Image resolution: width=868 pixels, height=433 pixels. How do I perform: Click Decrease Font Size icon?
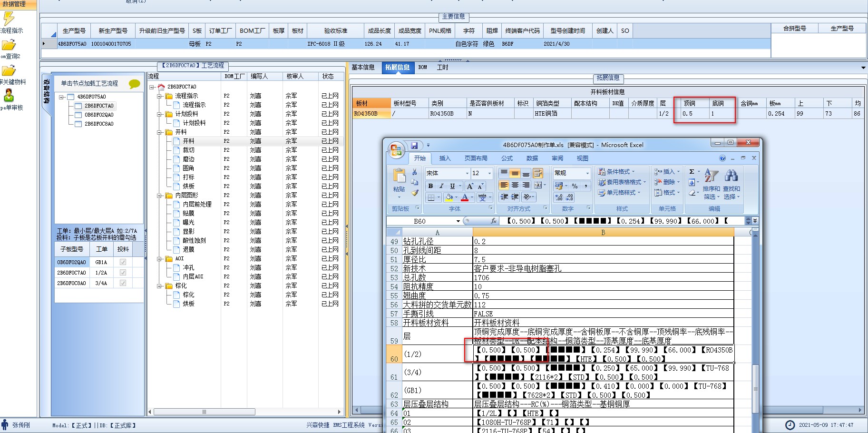tap(480, 186)
